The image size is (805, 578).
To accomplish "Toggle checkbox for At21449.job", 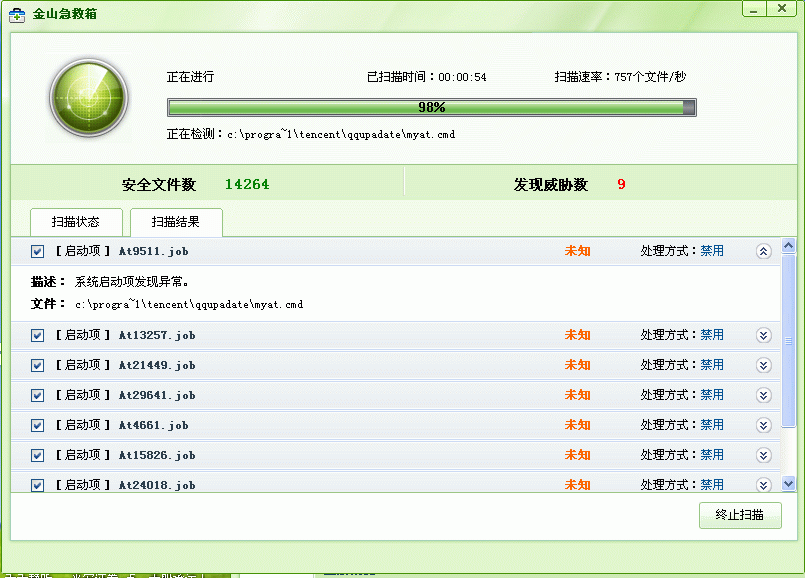I will [37, 365].
